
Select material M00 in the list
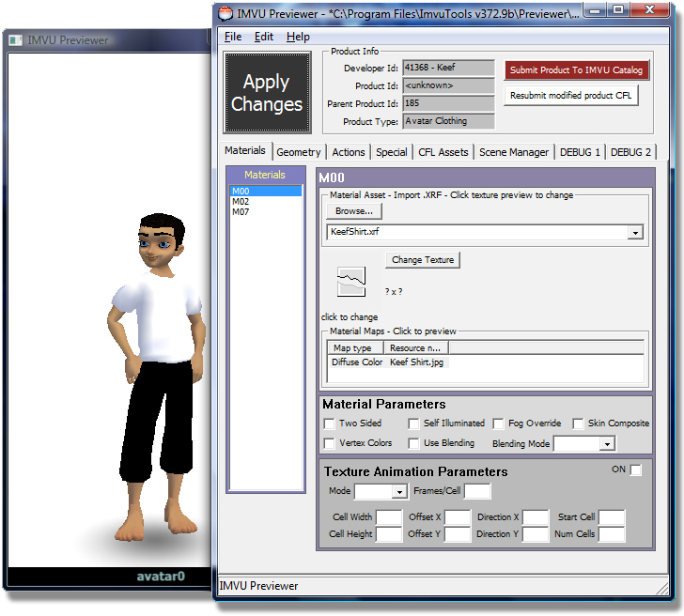coord(265,192)
